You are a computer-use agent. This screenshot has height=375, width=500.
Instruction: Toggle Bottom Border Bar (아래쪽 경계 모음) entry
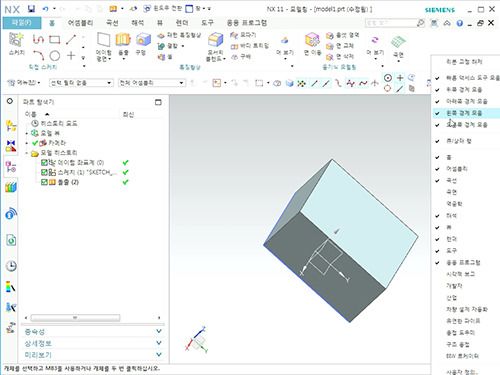coord(467,101)
